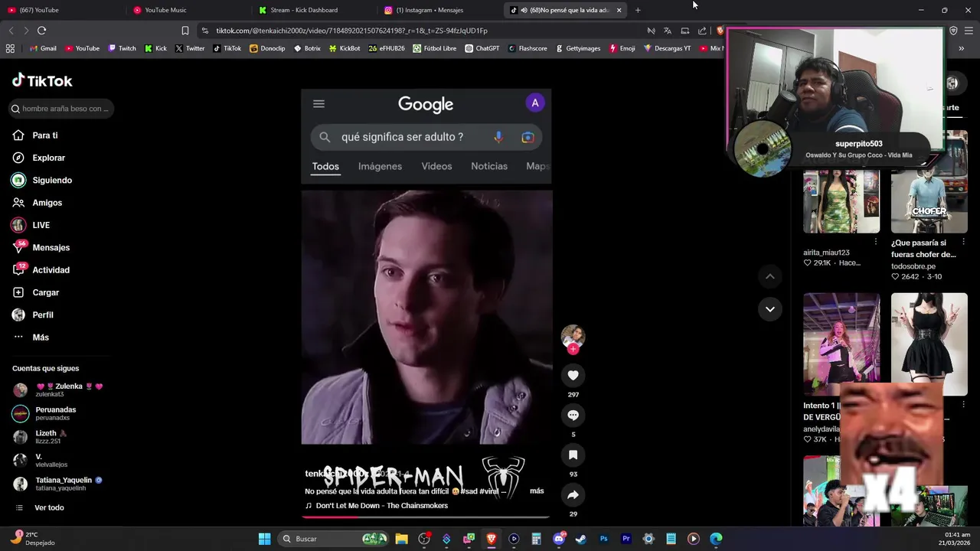Screen dimensions: 980x551
Task: Open the ChatGPT bookmark
Action: [482, 48]
